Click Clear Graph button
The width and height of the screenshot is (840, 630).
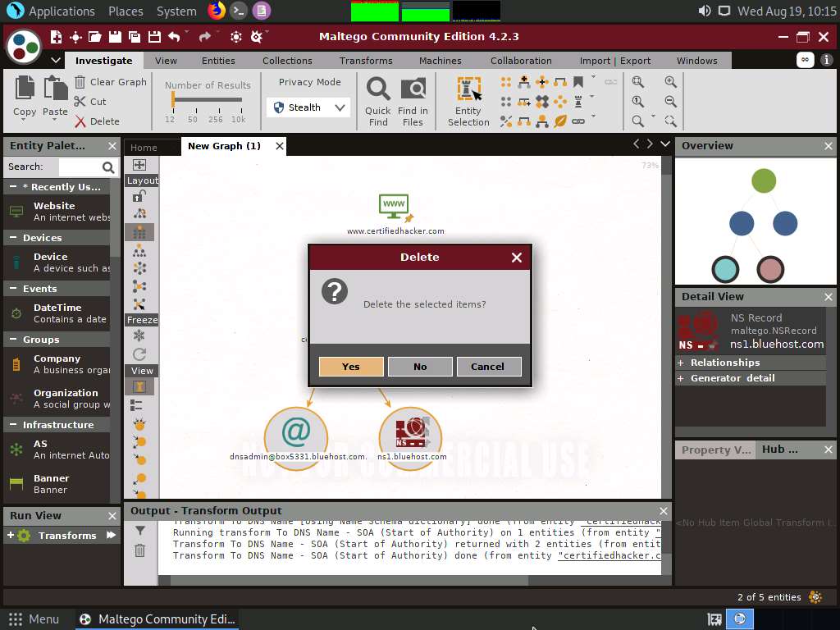point(111,82)
